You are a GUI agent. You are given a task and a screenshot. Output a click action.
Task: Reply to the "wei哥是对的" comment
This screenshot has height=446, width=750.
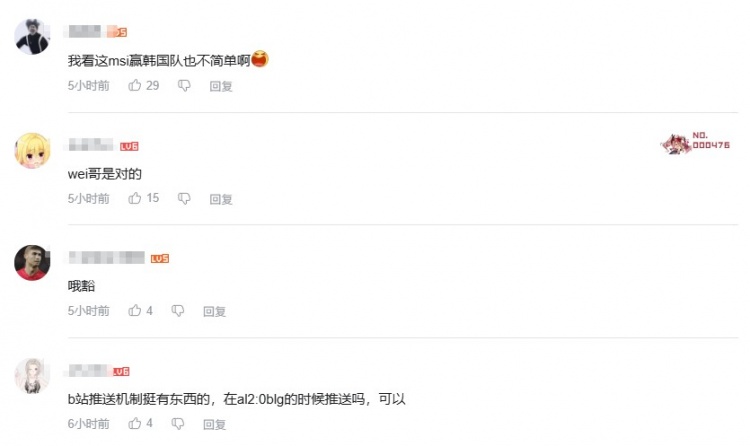click(221, 199)
